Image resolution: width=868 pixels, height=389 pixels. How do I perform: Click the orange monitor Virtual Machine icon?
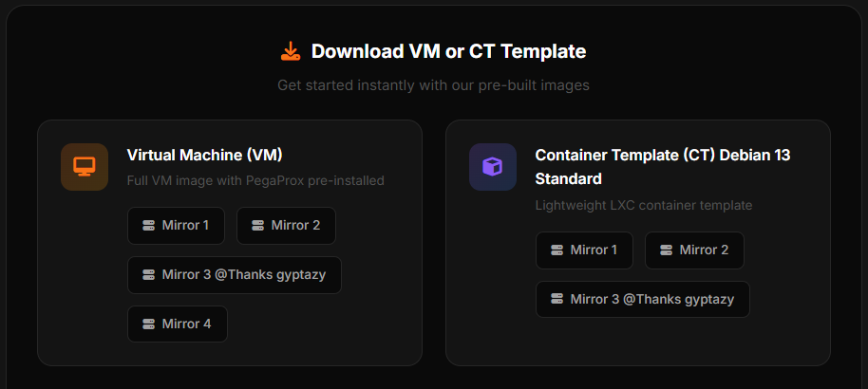[x=85, y=167]
